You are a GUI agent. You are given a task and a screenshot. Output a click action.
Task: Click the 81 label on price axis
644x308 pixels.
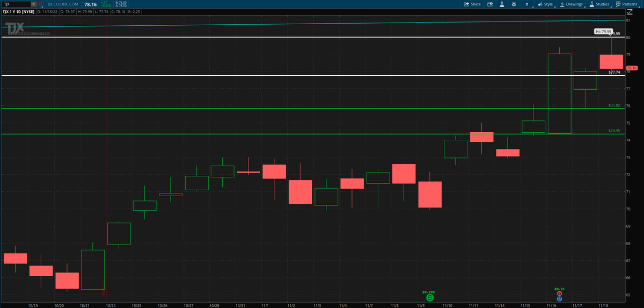click(628, 20)
